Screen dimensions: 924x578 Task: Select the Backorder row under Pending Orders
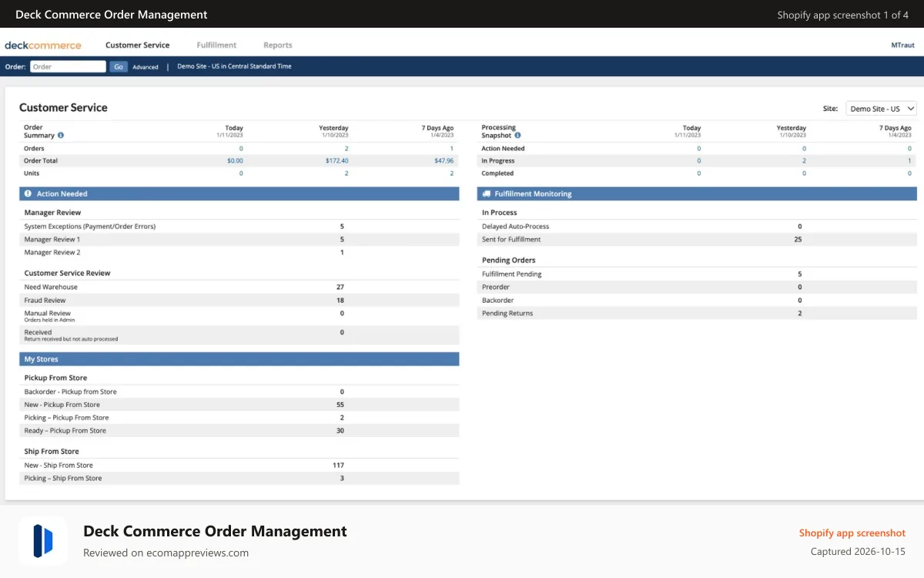(x=697, y=301)
